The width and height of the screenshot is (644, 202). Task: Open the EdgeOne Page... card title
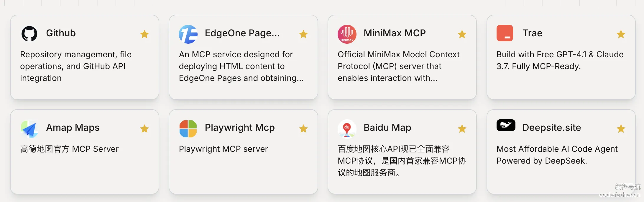pyautogui.click(x=242, y=33)
